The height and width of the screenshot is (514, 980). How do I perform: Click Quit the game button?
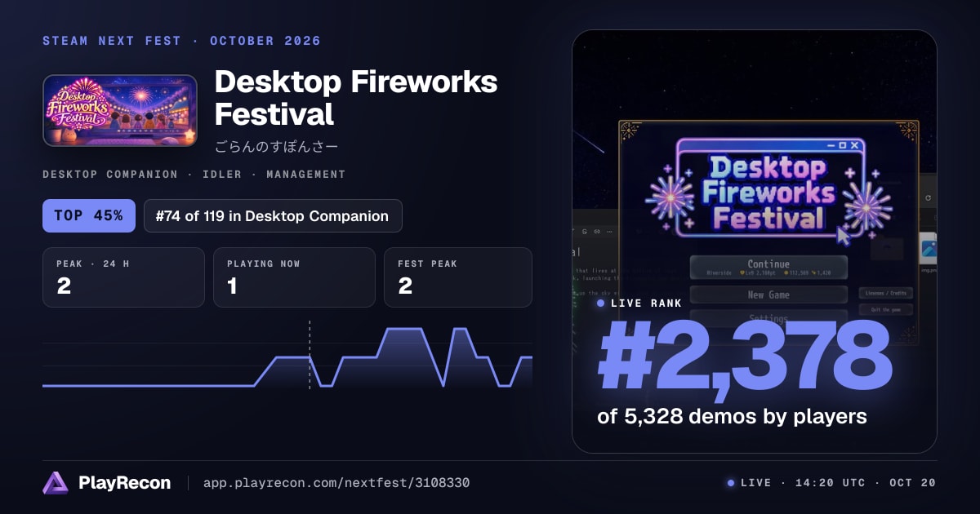tap(885, 310)
